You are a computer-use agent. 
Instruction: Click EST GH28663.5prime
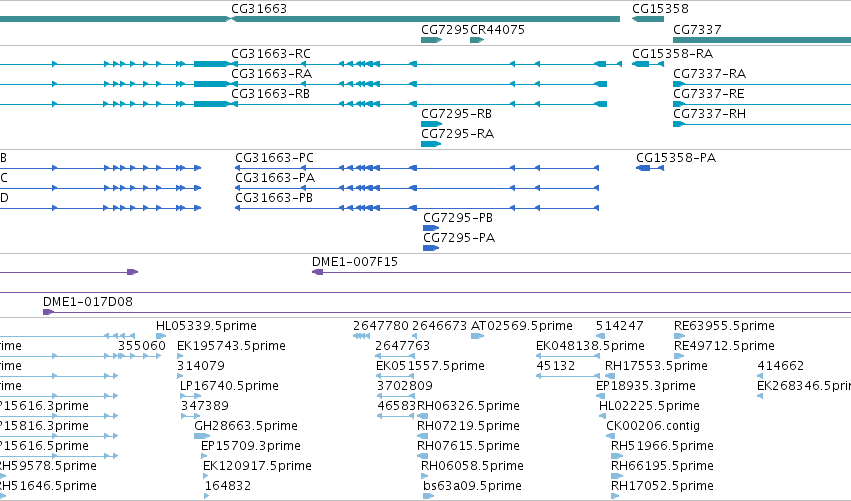tap(246, 426)
